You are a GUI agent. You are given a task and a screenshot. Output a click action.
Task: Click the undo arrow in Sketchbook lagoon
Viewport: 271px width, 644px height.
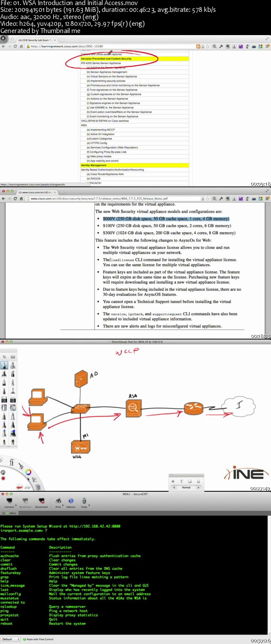[x=19, y=487]
